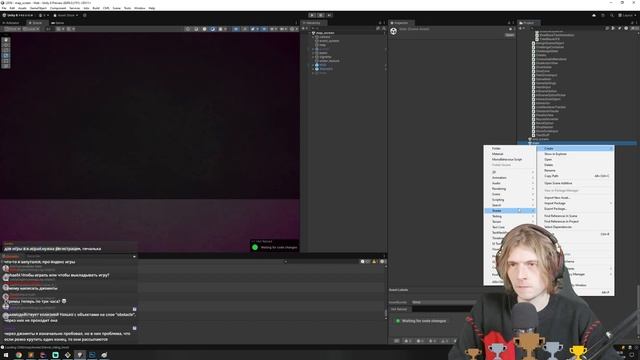Click the Step frame button

[x=329, y=15]
